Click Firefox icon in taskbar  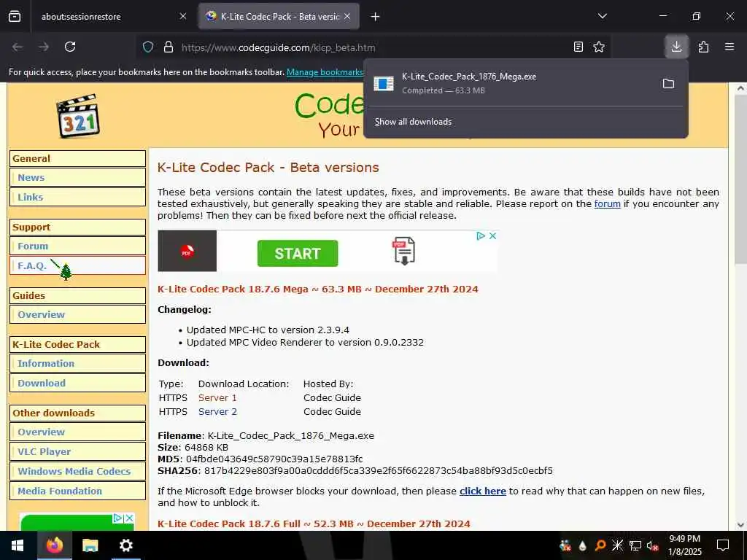(54, 545)
